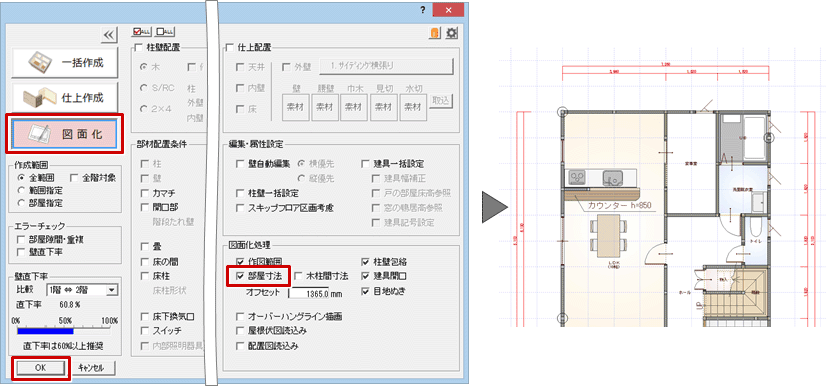Image resolution: width=826 pixels, height=386 pixels.
Task: Enable 全階対象 checkbox
Action: (93, 178)
